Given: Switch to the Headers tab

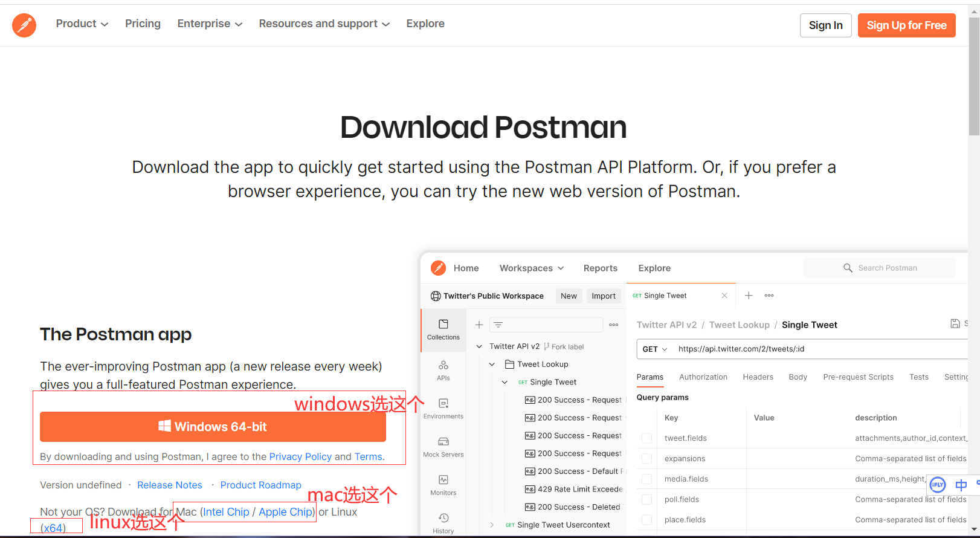Looking at the screenshot, I should click(758, 377).
